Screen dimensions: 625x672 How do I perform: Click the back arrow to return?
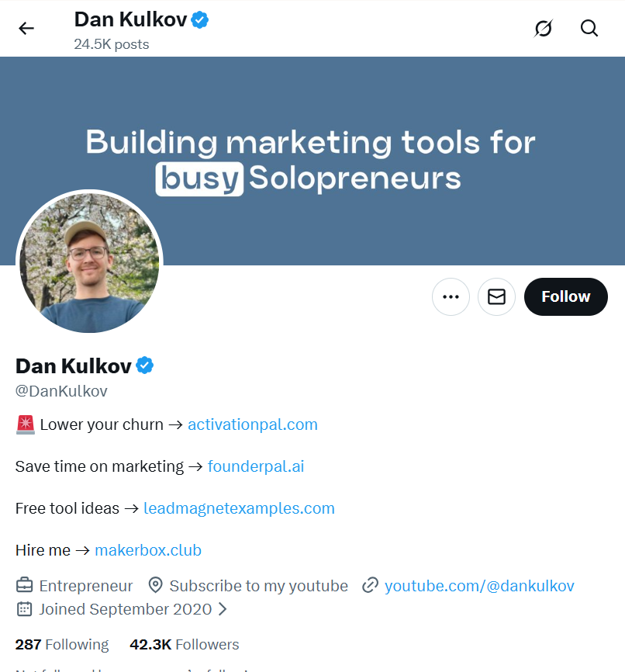pos(26,28)
